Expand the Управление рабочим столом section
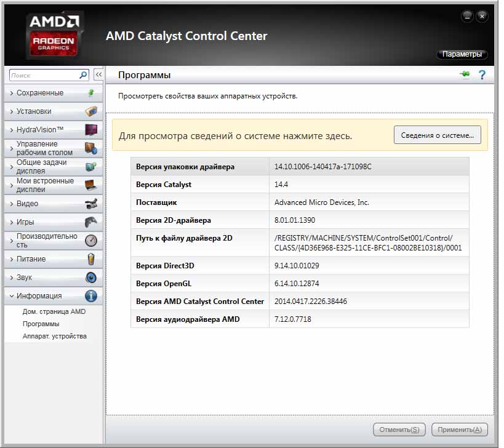The image size is (504, 448). [x=54, y=148]
